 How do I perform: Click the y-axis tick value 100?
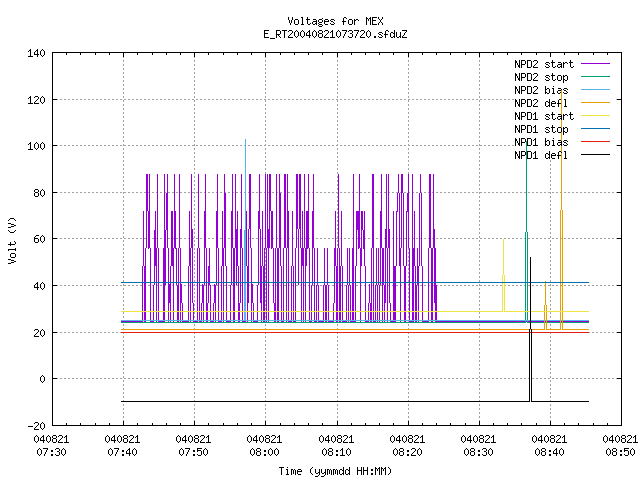[36, 146]
